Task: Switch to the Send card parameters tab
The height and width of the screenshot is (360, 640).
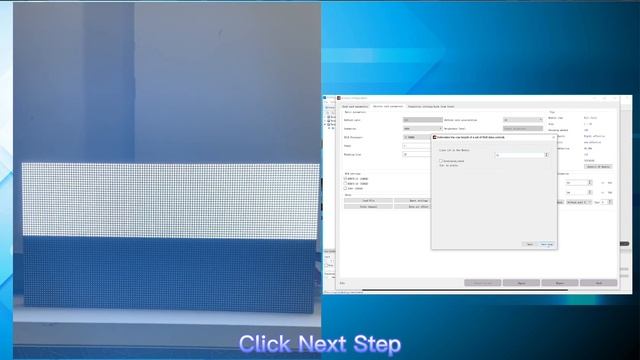Action: pyautogui.click(x=355, y=107)
